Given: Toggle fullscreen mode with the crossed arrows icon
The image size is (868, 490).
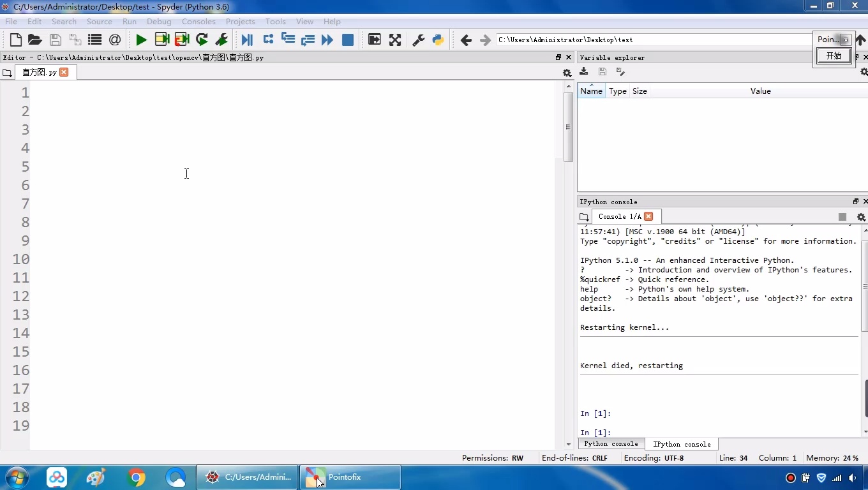Looking at the screenshot, I should [395, 40].
